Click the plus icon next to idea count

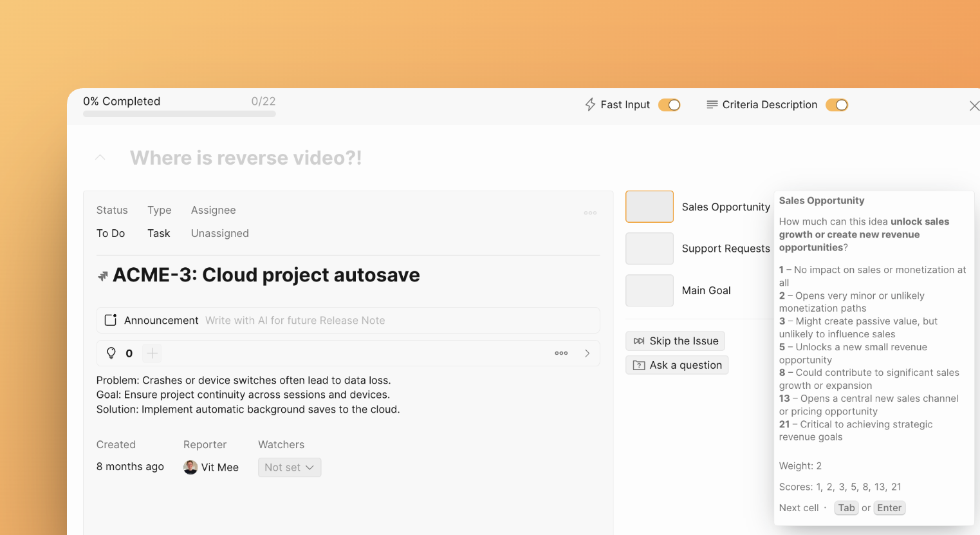click(152, 353)
